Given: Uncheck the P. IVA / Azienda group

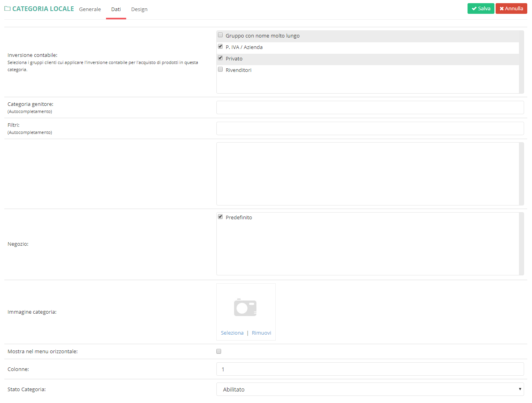Looking at the screenshot, I should point(220,46).
